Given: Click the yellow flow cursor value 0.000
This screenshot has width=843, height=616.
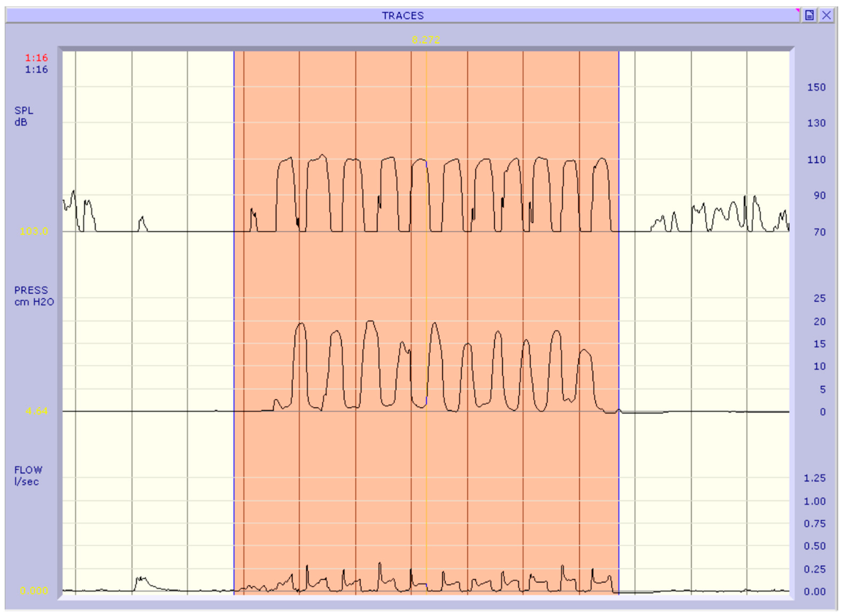Looking at the screenshot, I should coord(34,591).
